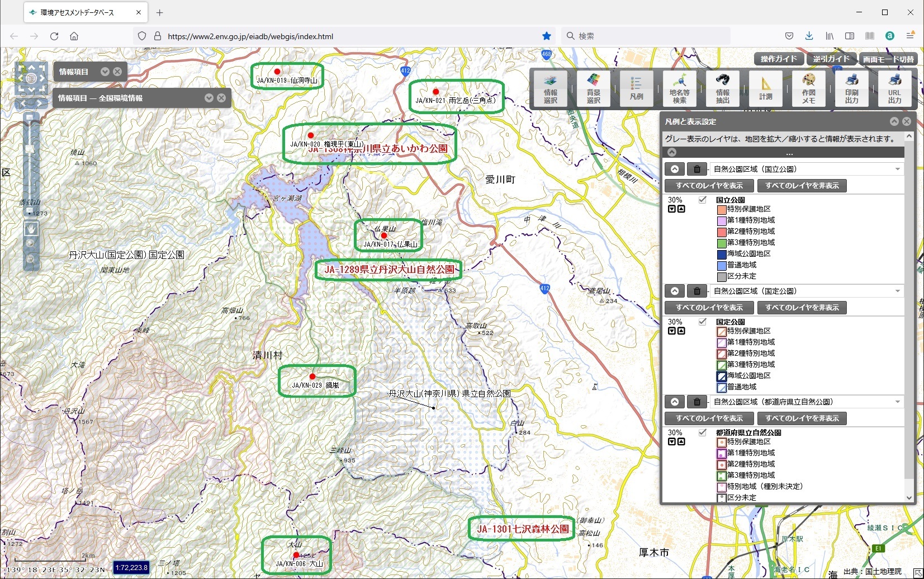
Task: Toggle the 都道府県立自然公園 layer checkbox
Action: [703, 432]
